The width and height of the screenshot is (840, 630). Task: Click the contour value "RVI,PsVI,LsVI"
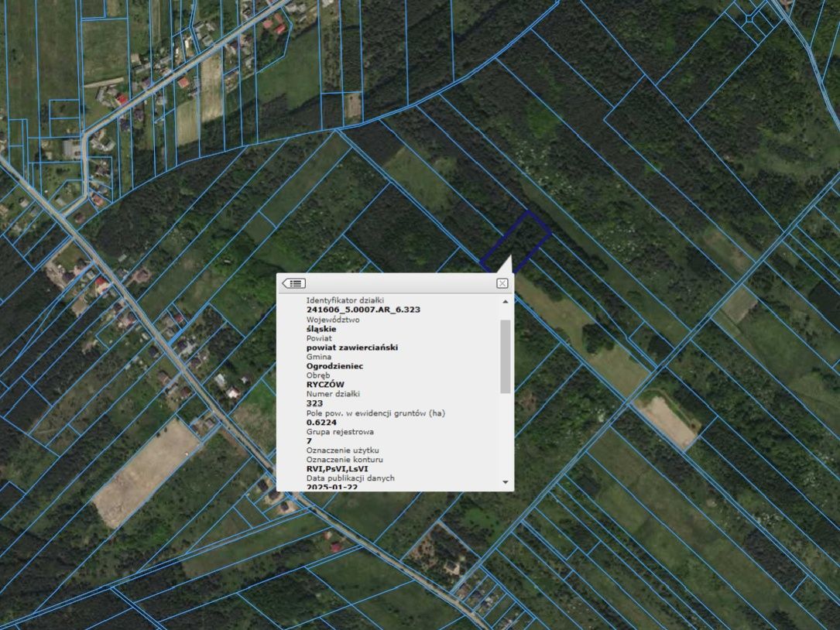(337, 469)
